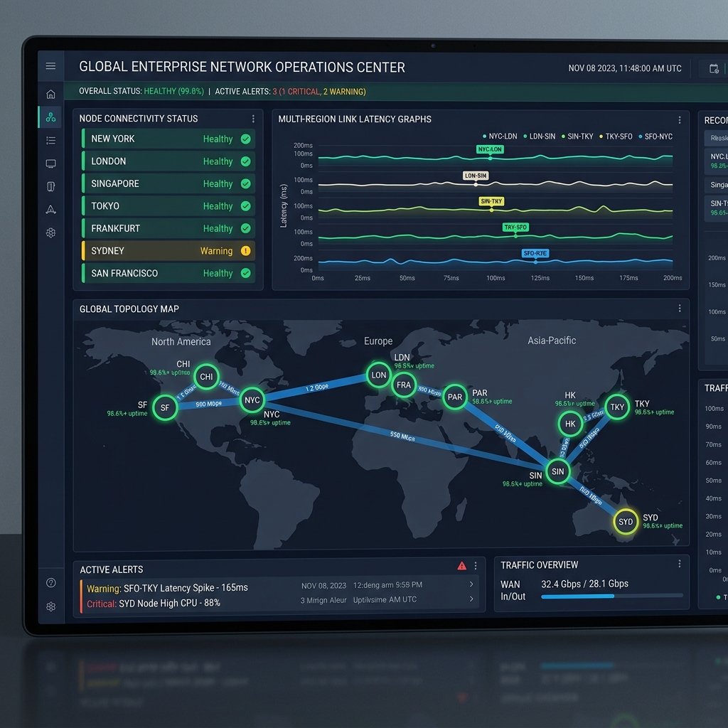Image resolution: width=728 pixels, height=728 pixels.
Task: Click the HK node on topology map
Action: click(570, 424)
